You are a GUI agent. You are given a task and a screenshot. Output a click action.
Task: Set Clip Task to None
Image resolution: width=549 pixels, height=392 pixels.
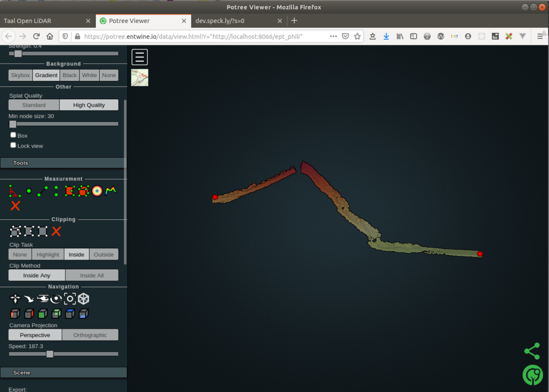(x=20, y=255)
